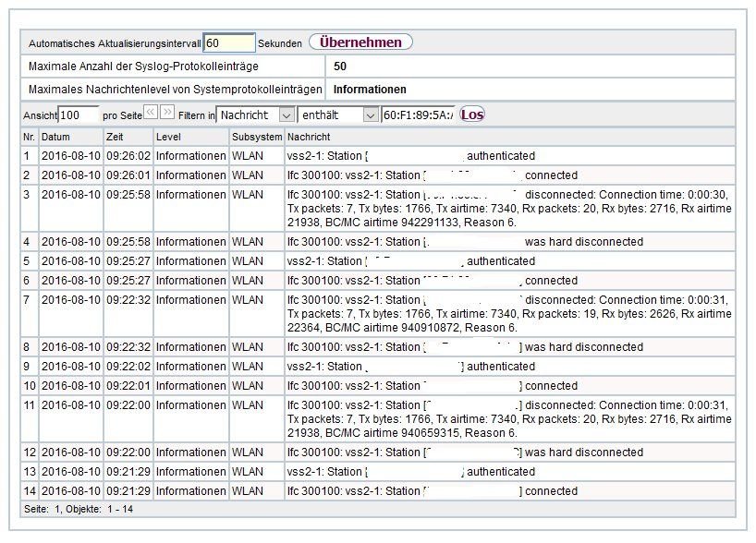Click the 'Maximale Anzahl der Syslog-Protokolleinträge' label
This screenshot has height=543, width=756.
pyautogui.click(x=143, y=66)
